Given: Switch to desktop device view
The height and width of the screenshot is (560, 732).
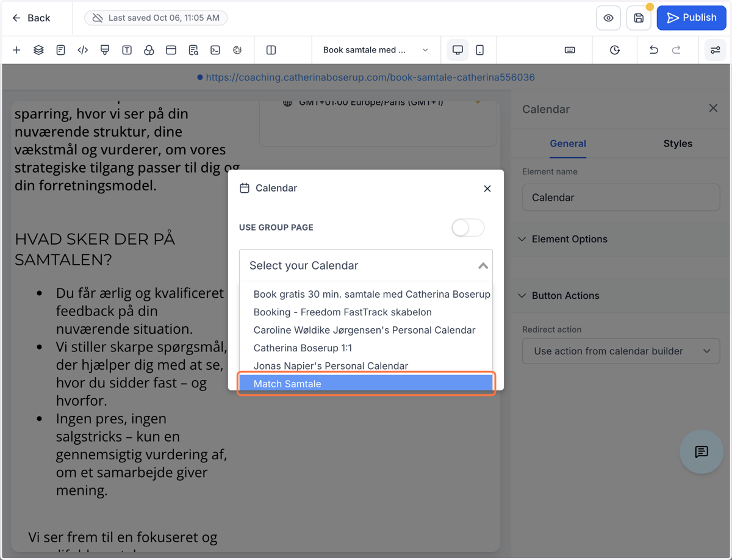Looking at the screenshot, I should (x=457, y=50).
